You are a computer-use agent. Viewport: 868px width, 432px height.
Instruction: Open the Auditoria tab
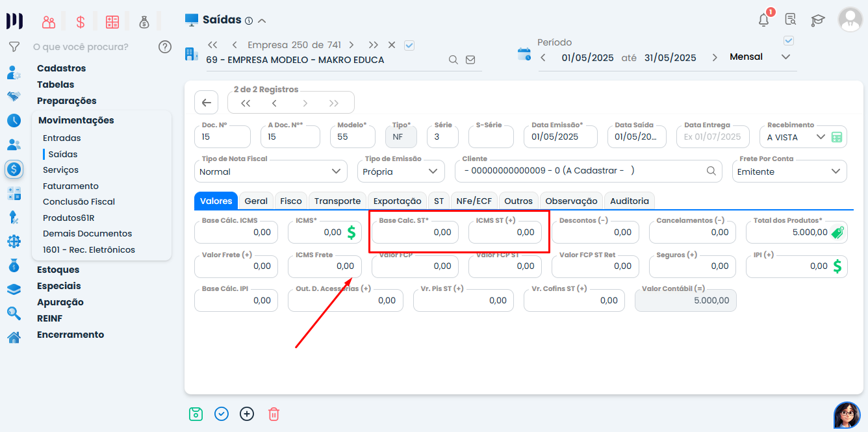pyautogui.click(x=629, y=201)
